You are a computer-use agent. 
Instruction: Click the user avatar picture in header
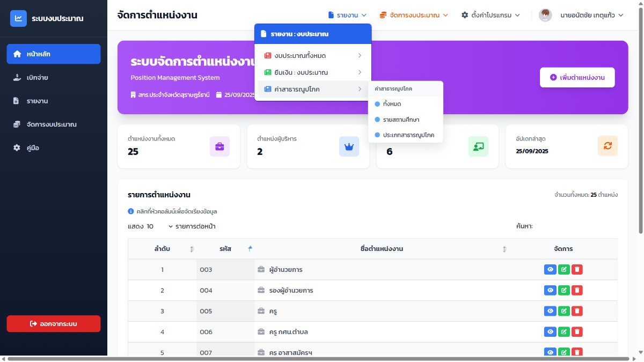tap(545, 15)
